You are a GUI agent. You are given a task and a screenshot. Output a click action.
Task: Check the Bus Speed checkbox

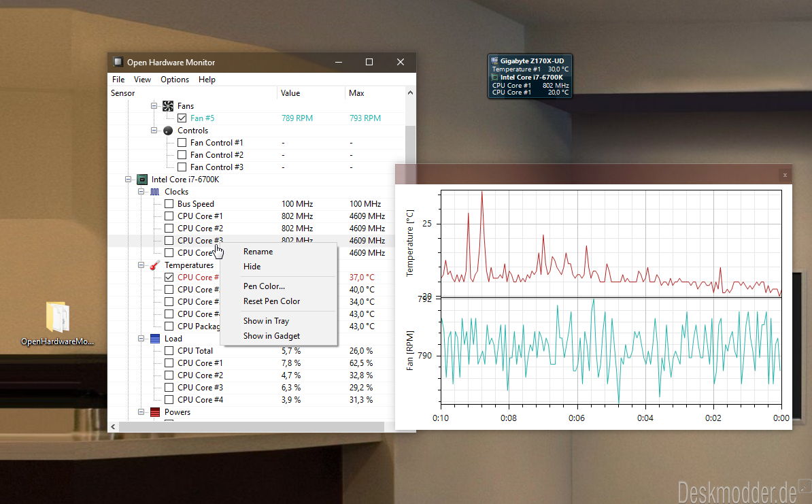[x=169, y=204]
